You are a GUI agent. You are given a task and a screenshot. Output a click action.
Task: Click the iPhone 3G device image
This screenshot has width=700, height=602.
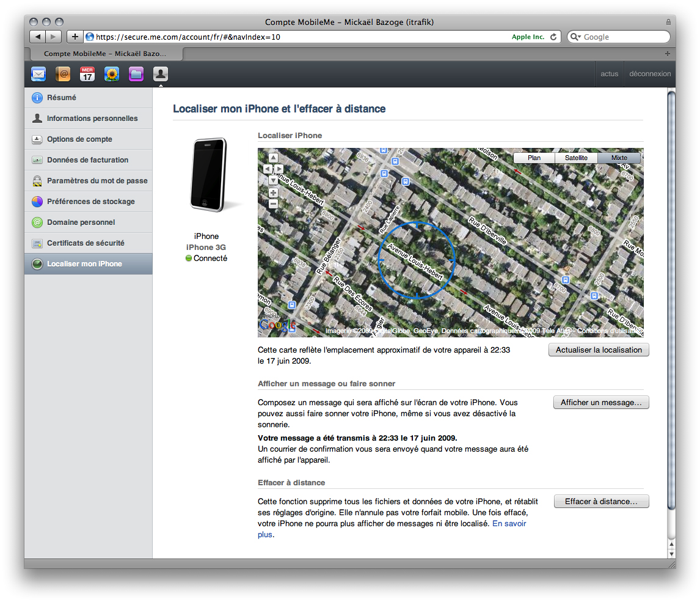point(208,175)
